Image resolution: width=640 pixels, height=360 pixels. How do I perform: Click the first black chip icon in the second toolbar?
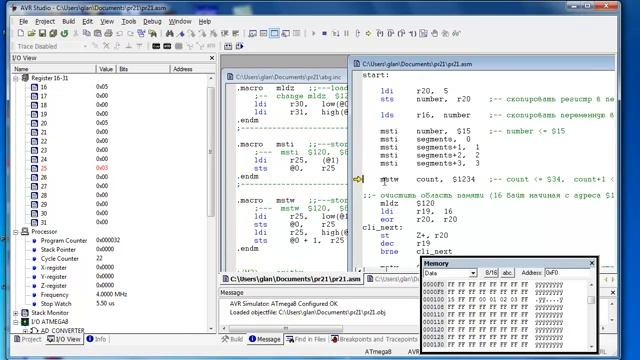156,46
